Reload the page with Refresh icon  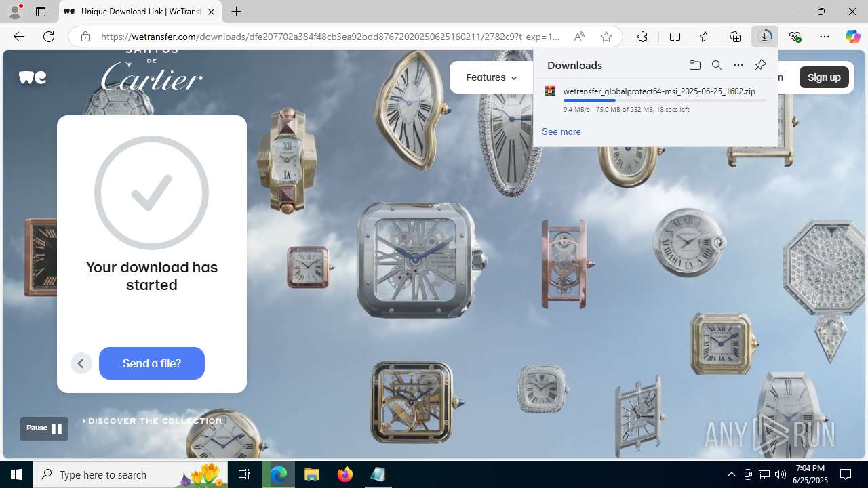pyautogui.click(x=49, y=37)
